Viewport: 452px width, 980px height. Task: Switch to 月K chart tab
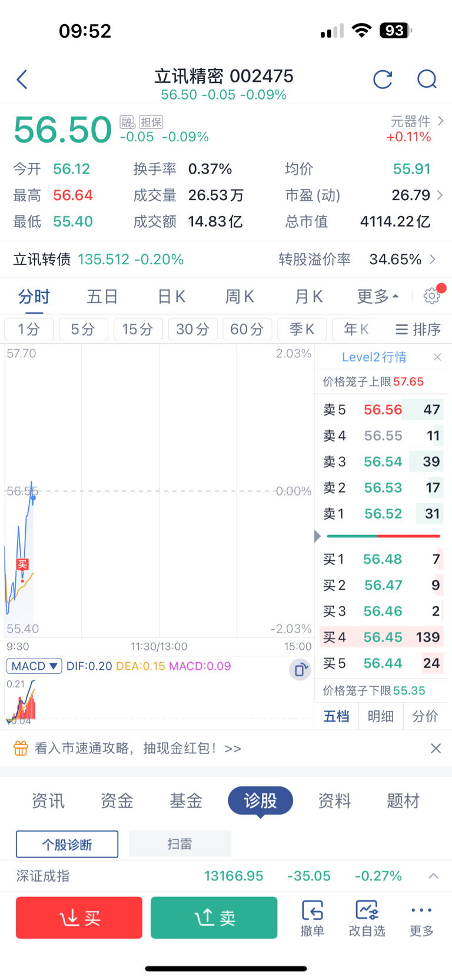(309, 296)
